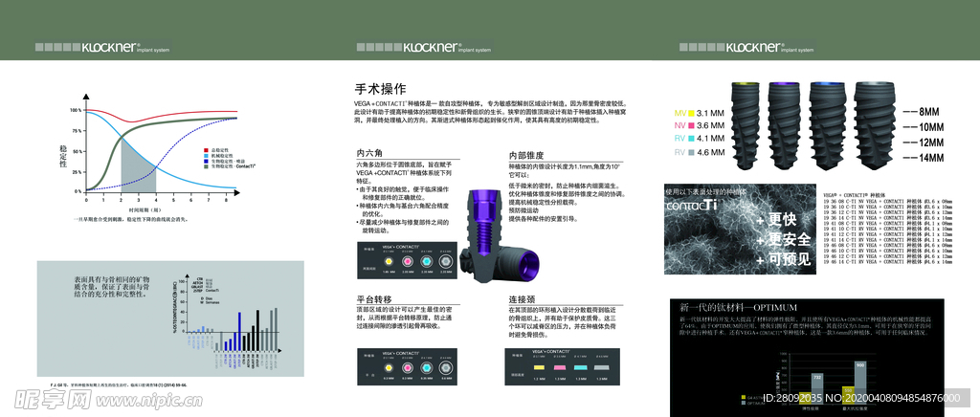The image size is (980, 417).
Task: Click the 连接颈 section heading
Action: [522, 299]
